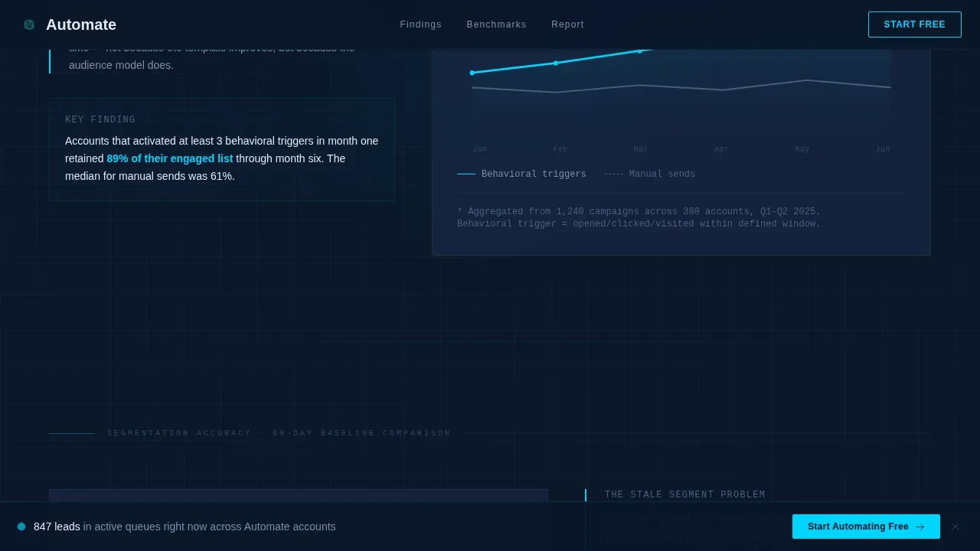Viewport: 980px width, 551px height.
Task: Dismiss the bottom banner with X
Action: [x=955, y=527]
